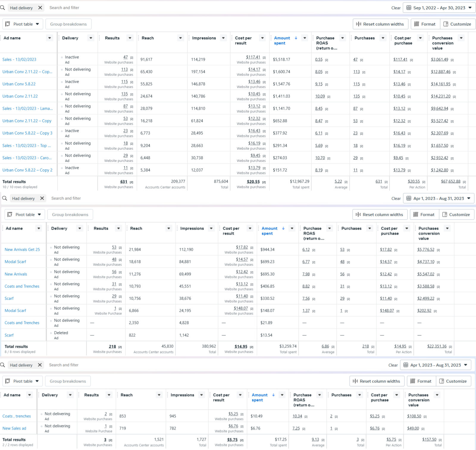Open the Urban Conv 5.8.22 – Copy 2 ad
Viewport: 476px width, 450px height.
pos(27,170)
